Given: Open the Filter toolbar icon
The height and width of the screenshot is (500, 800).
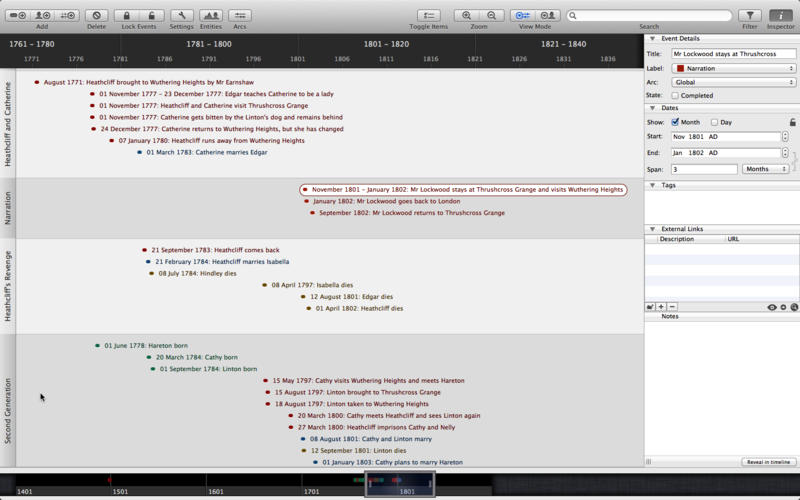Looking at the screenshot, I should (x=749, y=16).
